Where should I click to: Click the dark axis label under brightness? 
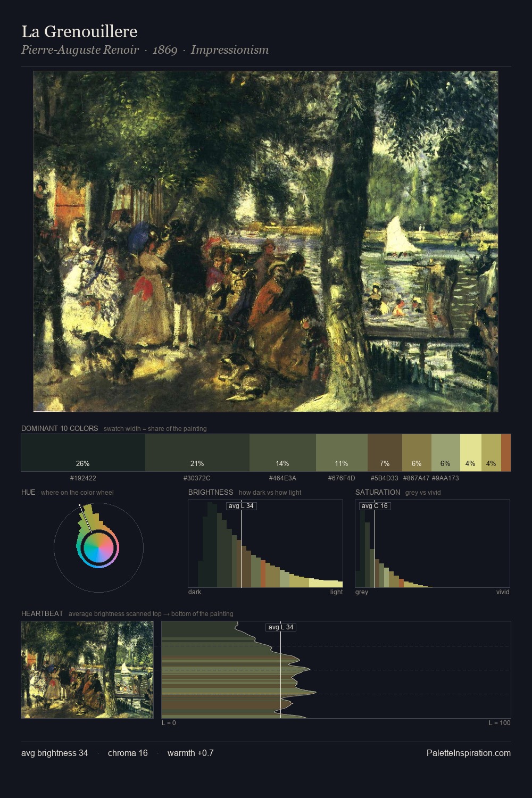(x=195, y=592)
